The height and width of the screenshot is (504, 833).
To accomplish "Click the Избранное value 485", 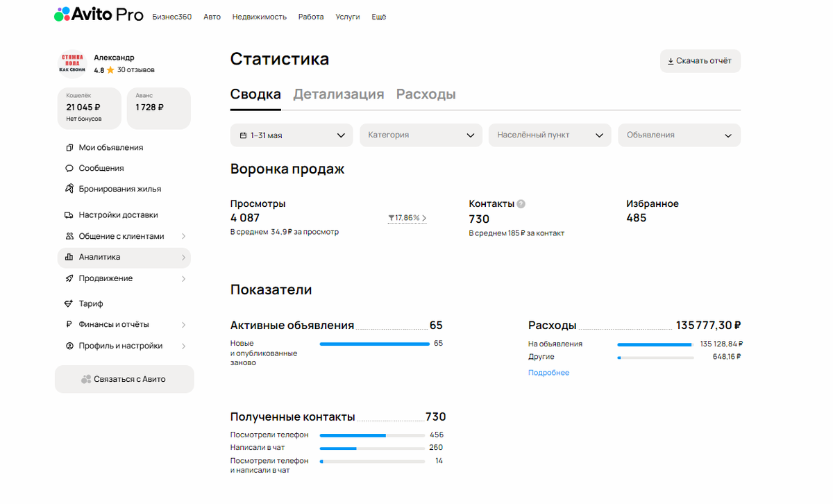I will [x=637, y=218].
